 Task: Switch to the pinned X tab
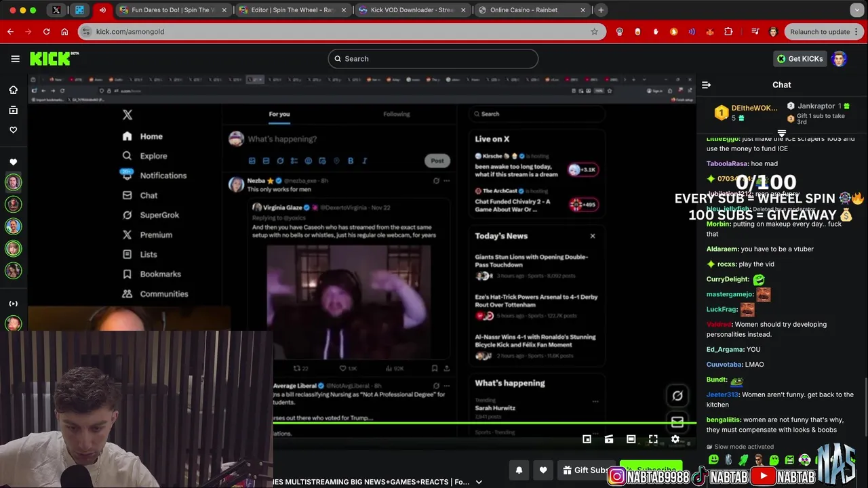[x=56, y=10]
